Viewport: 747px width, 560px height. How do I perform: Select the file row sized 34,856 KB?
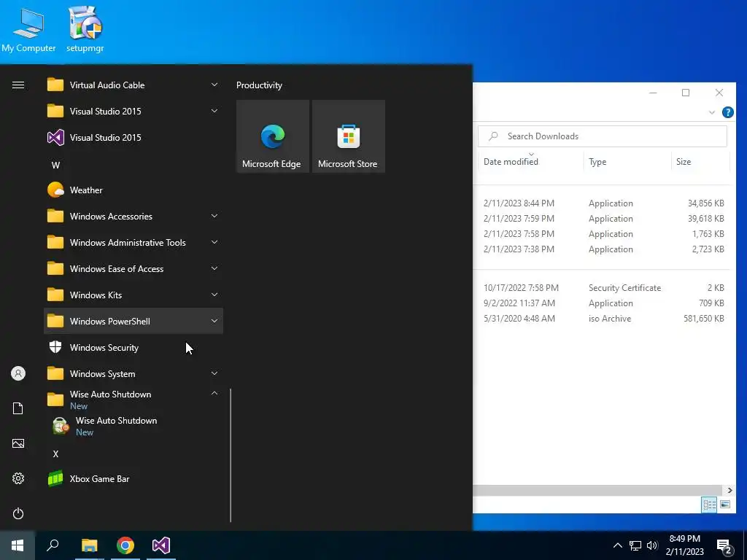tap(603, 203)
